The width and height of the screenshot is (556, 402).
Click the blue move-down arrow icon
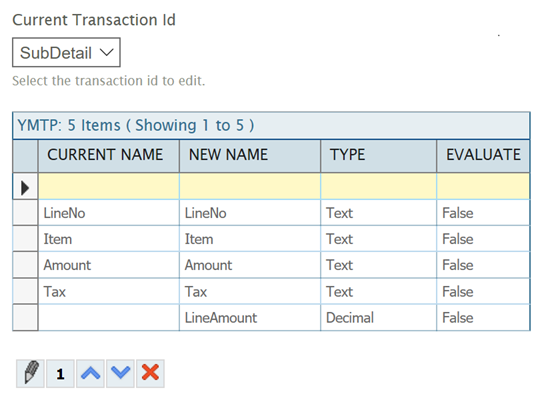click(x=121, y=373)
